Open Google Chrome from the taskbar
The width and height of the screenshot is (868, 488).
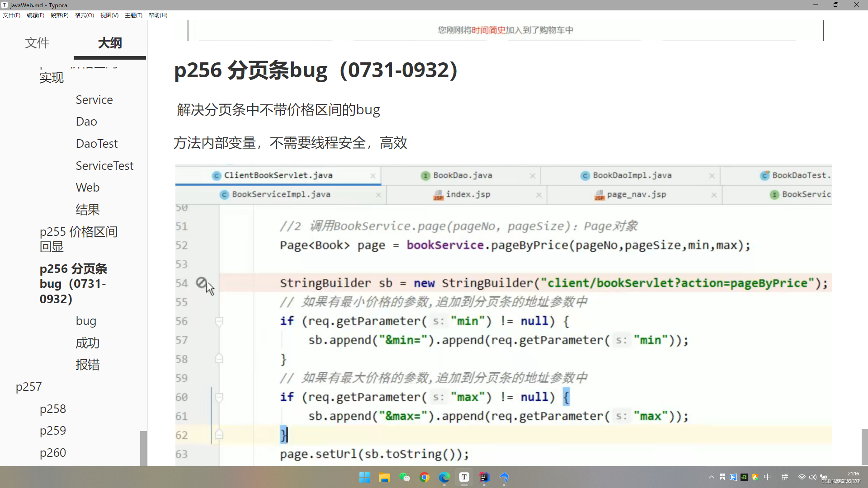click(425, 477)
